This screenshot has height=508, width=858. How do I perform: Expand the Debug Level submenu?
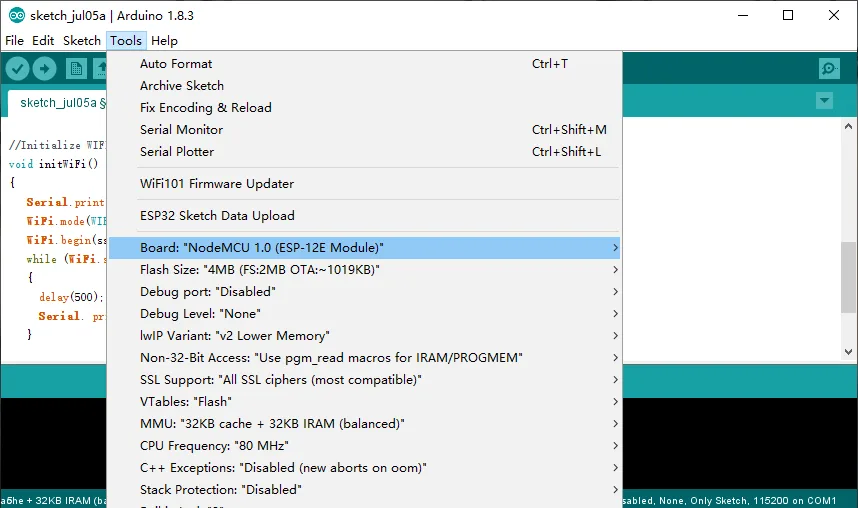[364, 314]
